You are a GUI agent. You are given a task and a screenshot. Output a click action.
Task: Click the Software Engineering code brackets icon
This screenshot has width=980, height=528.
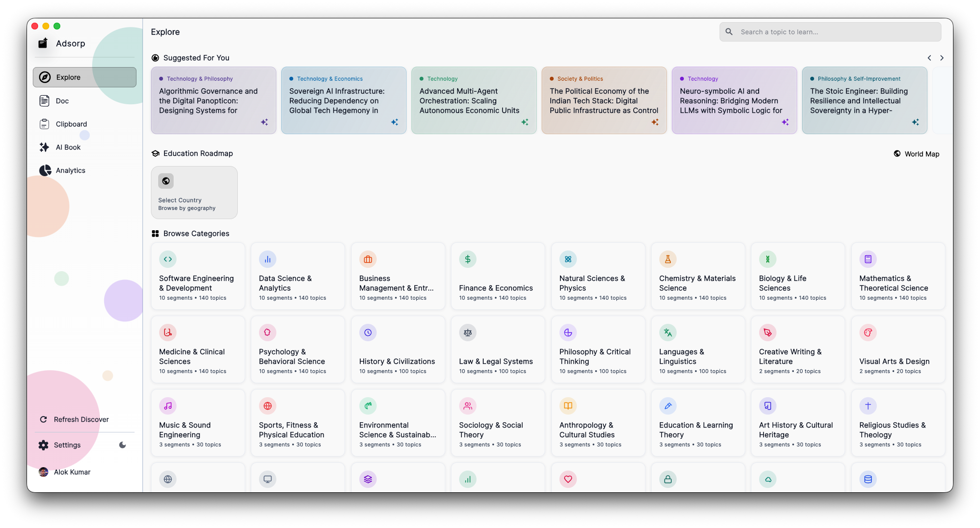tap(168, 259)
